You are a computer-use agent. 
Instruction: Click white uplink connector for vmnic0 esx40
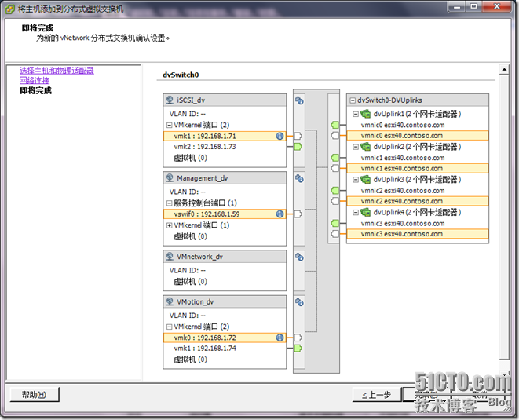(x=335, y=135)
